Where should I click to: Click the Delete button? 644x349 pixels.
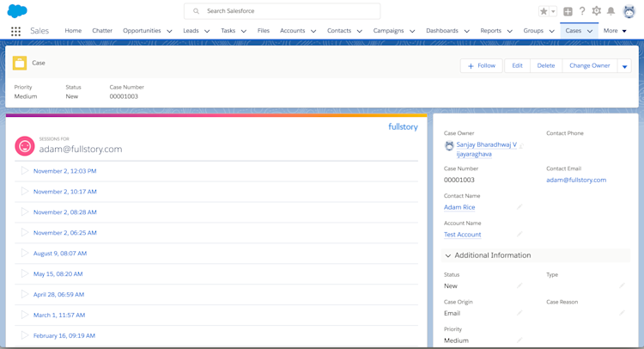tap(546, 66)
